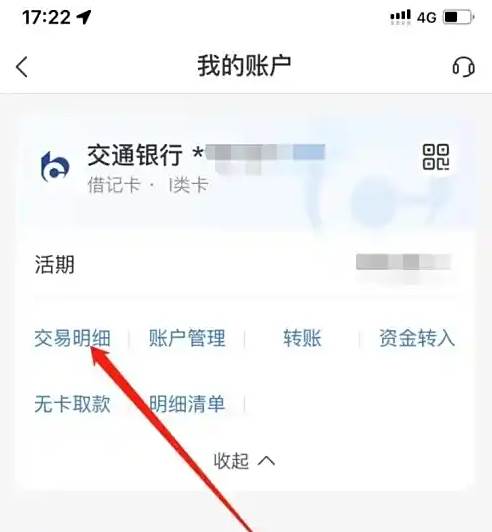
Task: Tap the 活期 current deposit row
Action: coord(244,264)
